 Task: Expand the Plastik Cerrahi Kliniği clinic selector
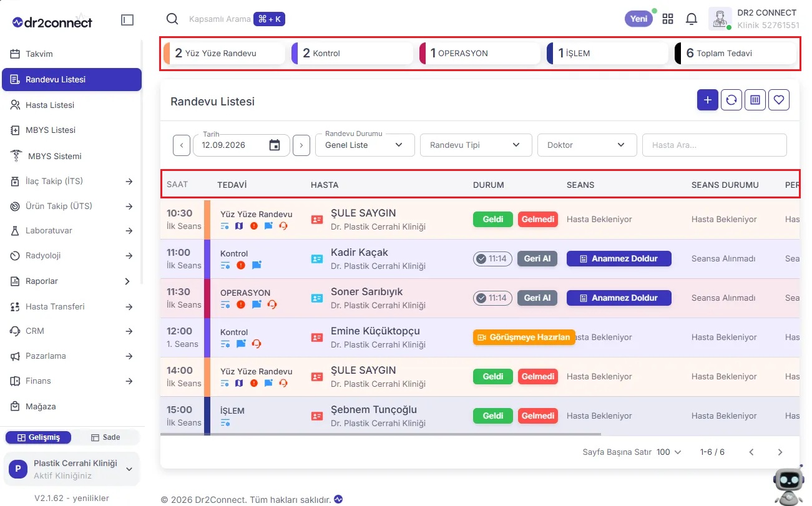(x=72, y=469)
